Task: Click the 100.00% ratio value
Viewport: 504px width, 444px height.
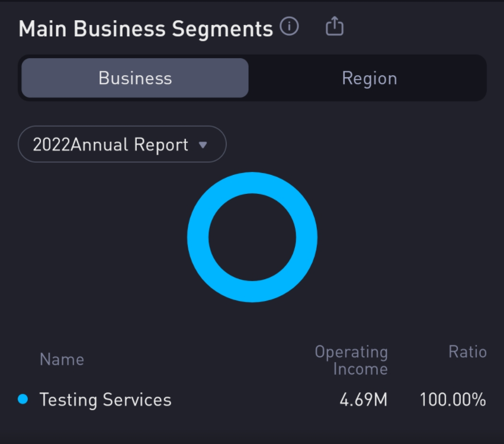Action: 452,400
